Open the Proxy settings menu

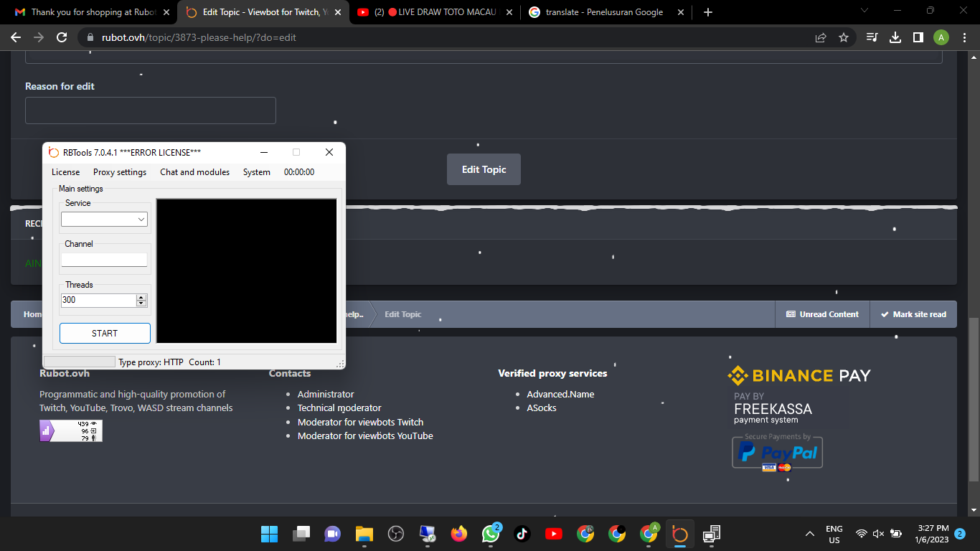tap(120, 172)
